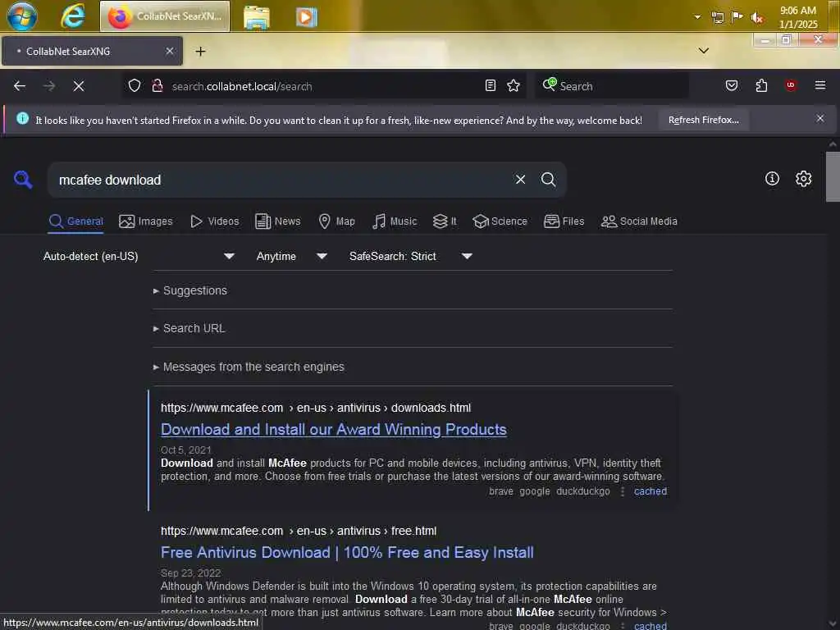Image resolution: width=840 pixels, height=630 pixels.
Task: Go back to previous page
Action: (20, 85)
